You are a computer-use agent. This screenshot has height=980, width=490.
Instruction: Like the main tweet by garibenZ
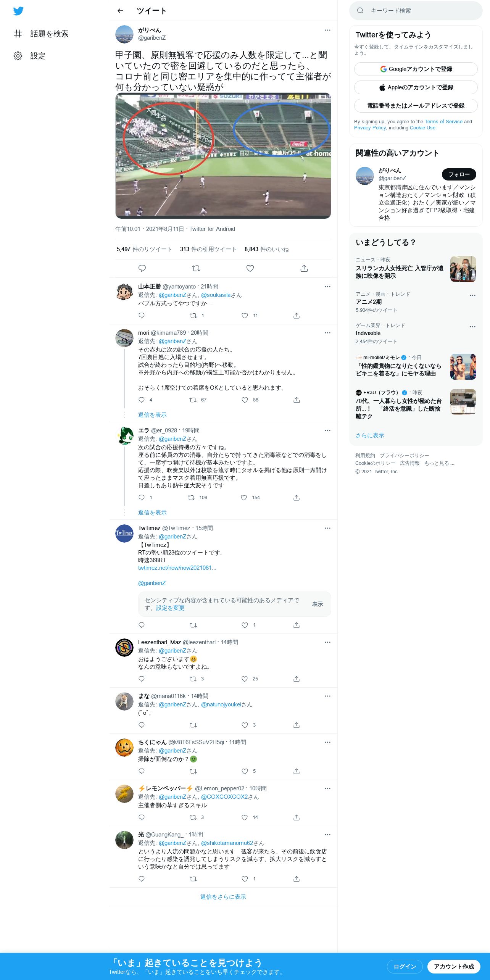pos(250,268)
